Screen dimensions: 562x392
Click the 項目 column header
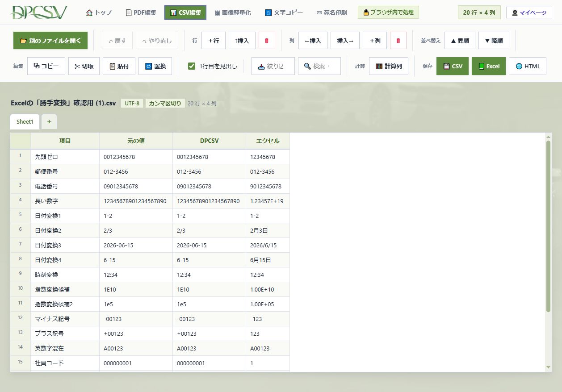point(65,141)
